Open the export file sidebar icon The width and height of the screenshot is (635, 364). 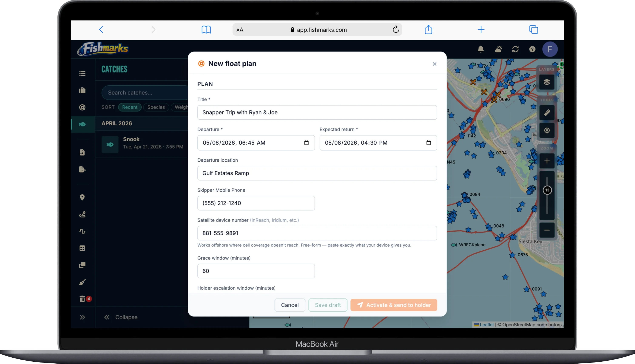pyautogui.click(x=82, y=169)
